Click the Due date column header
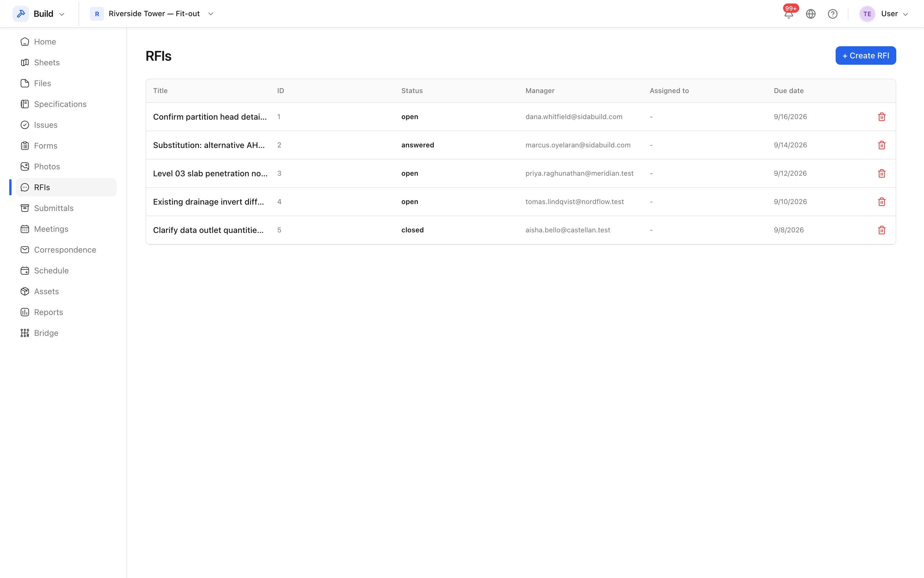This screenshot has height=578, width=924. click(789, 91)
